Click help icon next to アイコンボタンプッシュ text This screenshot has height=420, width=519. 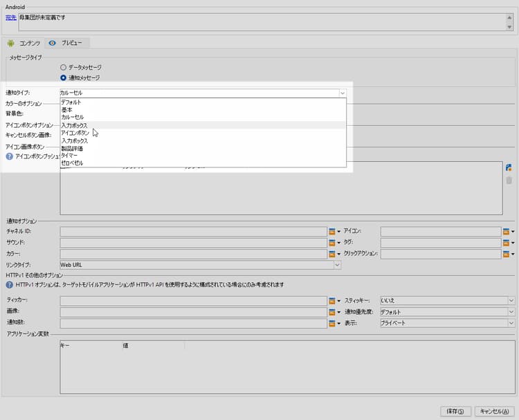coord(9,156)
